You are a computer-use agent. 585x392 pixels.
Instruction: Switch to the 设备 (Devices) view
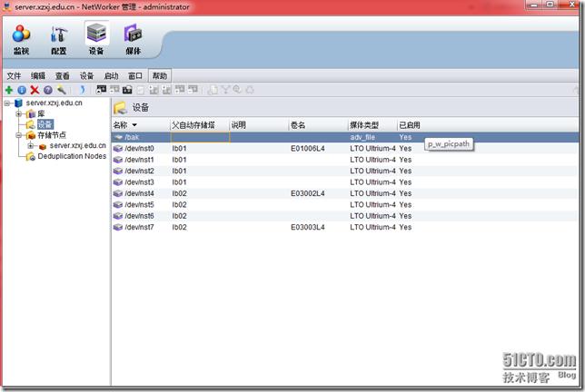96,39
